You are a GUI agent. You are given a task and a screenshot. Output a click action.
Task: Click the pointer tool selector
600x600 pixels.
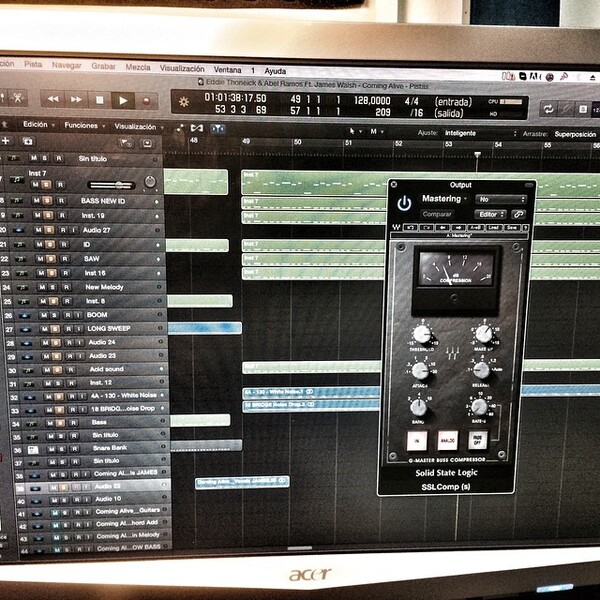[354, 131]
